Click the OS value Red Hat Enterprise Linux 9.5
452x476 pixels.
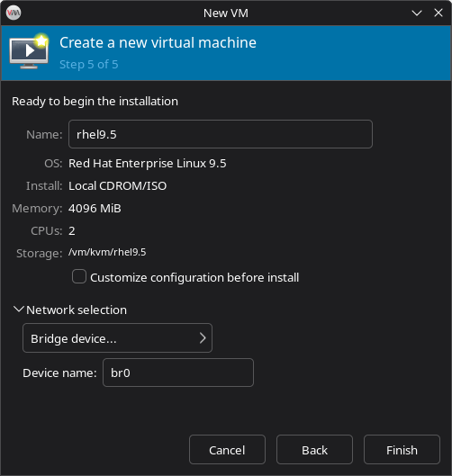148,164
